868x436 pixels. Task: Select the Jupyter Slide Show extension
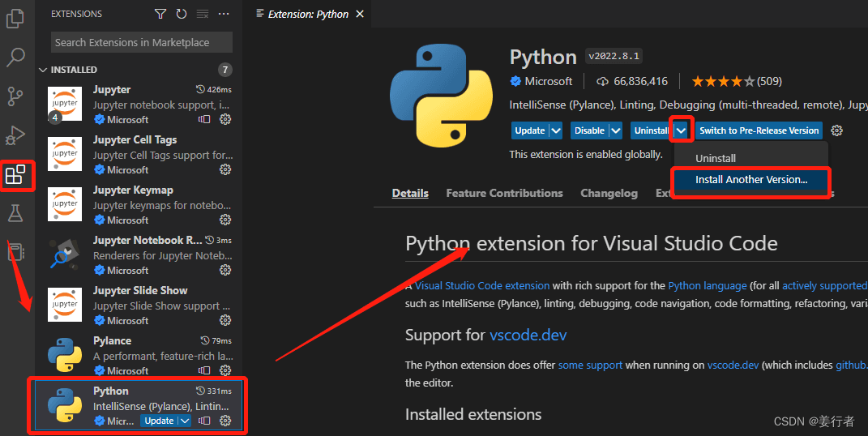139,305
